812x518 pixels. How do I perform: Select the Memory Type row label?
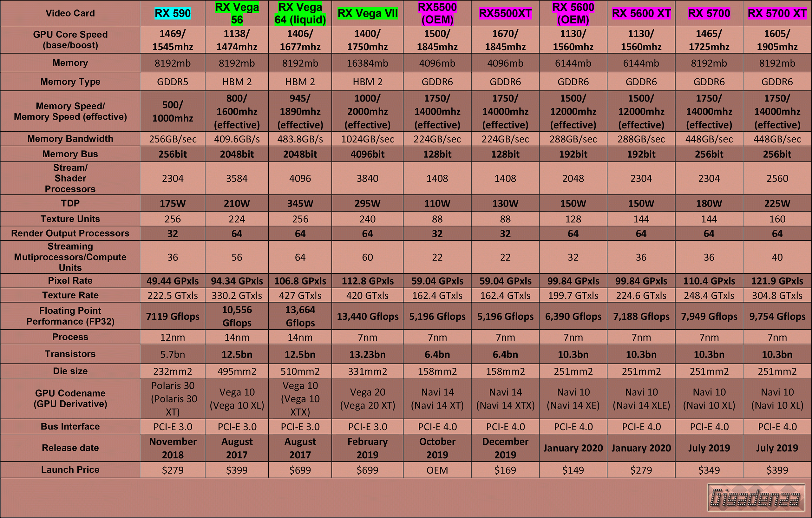70,82
